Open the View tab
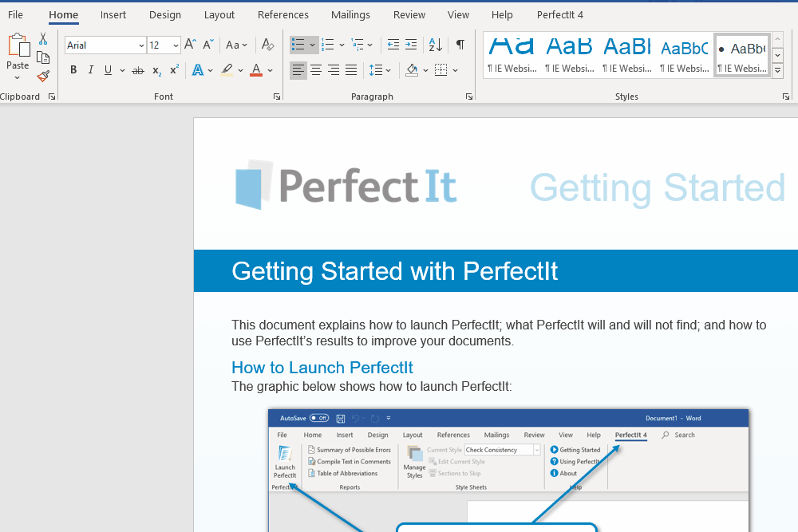 click(x=458, y=14)
